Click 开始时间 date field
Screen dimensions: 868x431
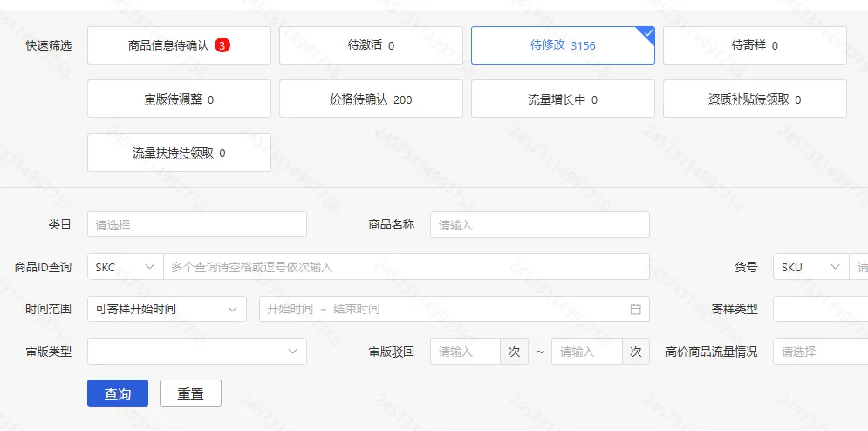(290, 309)
